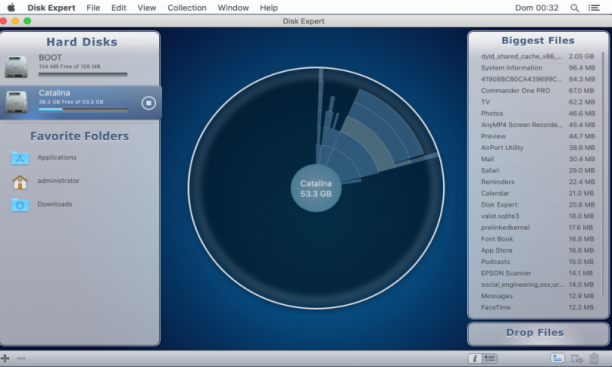Select AnyMP4 Screen Recorder entry
The height and width of the screenshot is (367, 612).
[x=538, y=125]
